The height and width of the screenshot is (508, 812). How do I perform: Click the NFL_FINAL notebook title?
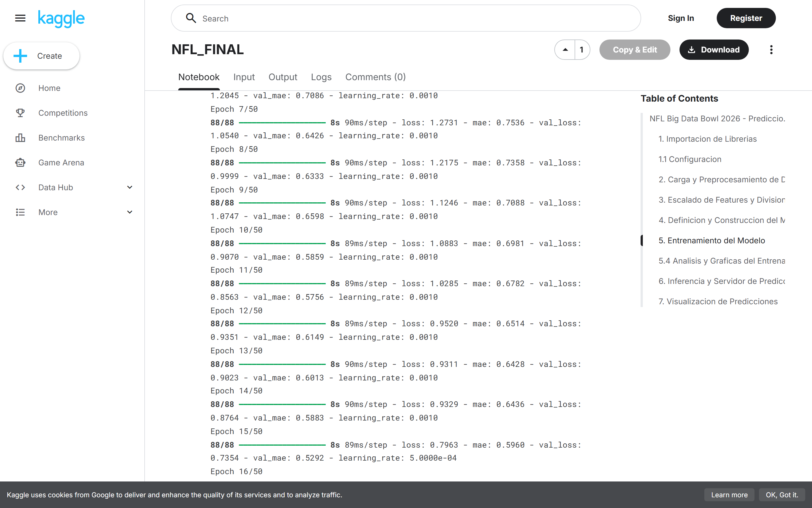click(207, 50)
